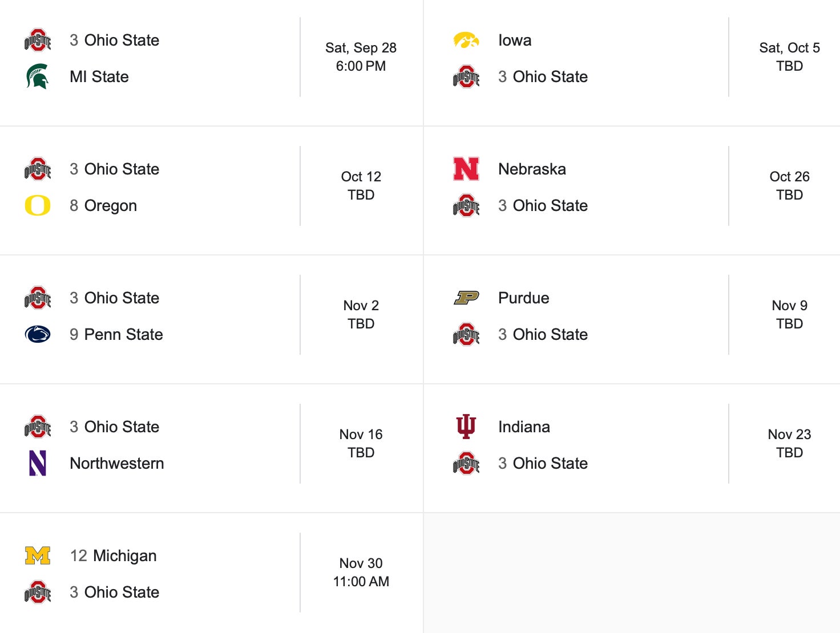Open the Northwestern team name
840x633 pixels.
(x=117, y=463)
